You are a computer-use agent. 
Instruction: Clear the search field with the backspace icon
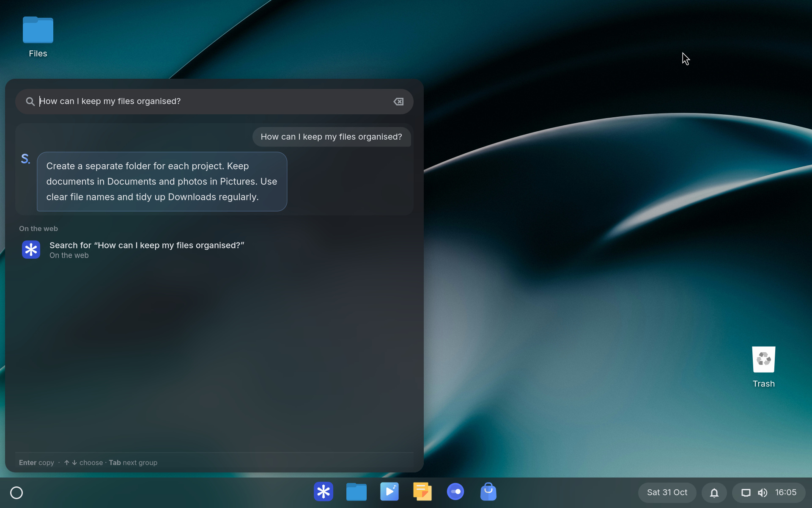[398, 102]
